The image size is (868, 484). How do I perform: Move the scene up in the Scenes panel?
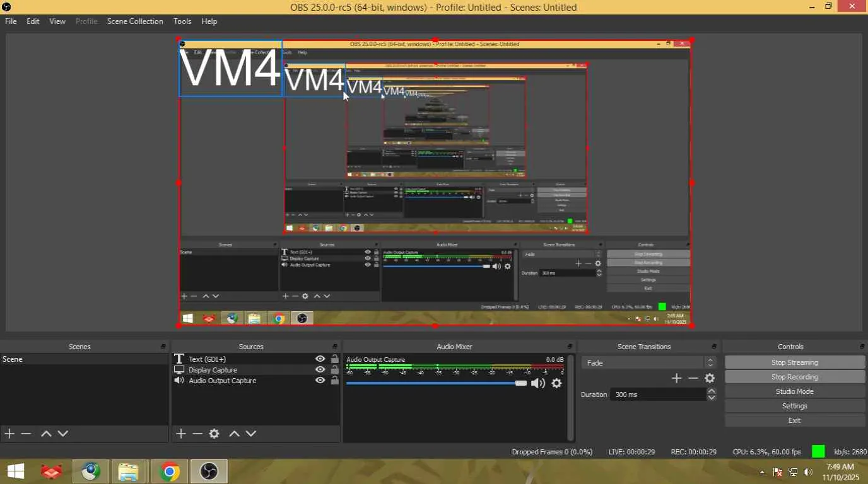(x=46, y=434)
